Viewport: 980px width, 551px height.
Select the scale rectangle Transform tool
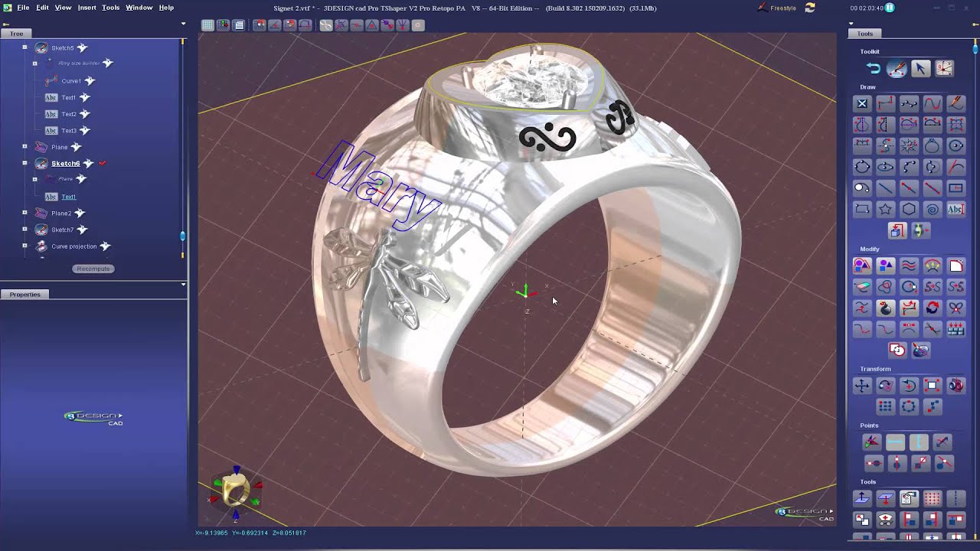tap(933, 386)
